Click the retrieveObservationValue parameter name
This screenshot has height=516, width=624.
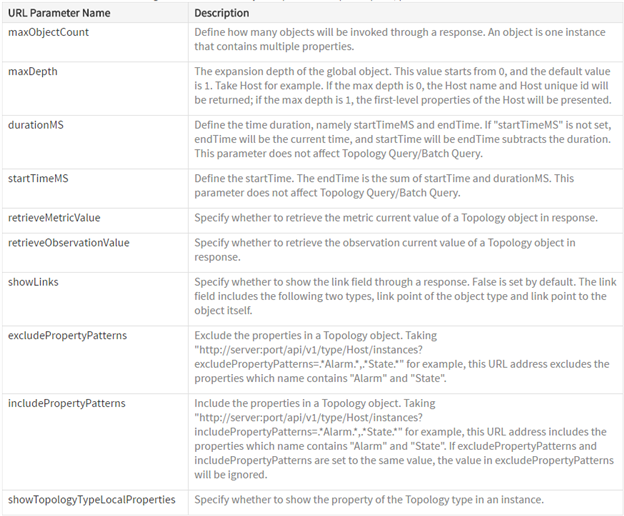click(x=68, y=243)
